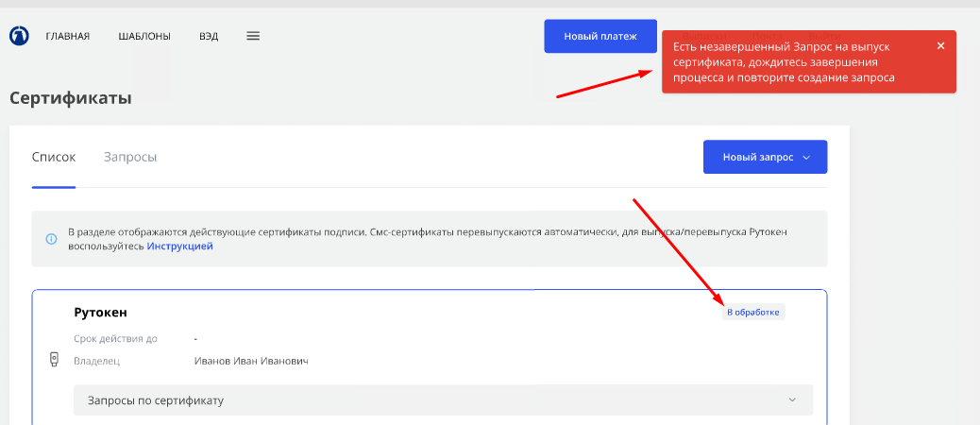Switch to the Список tab

54,157
